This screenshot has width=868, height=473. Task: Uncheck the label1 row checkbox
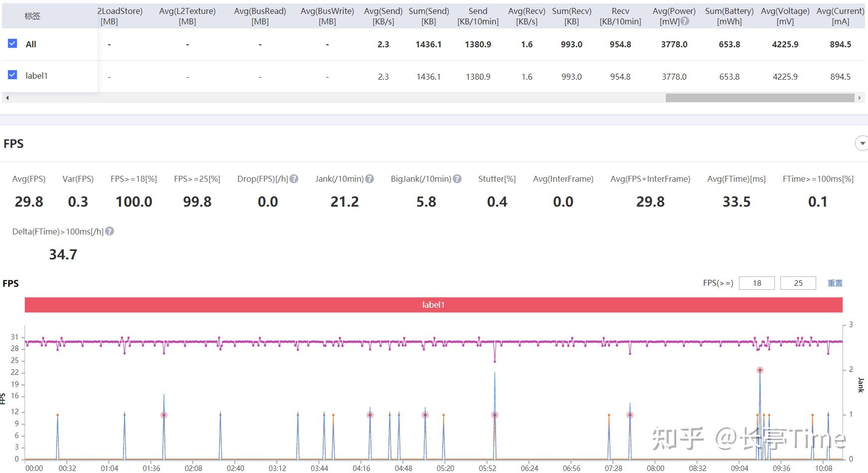[12, 75]
